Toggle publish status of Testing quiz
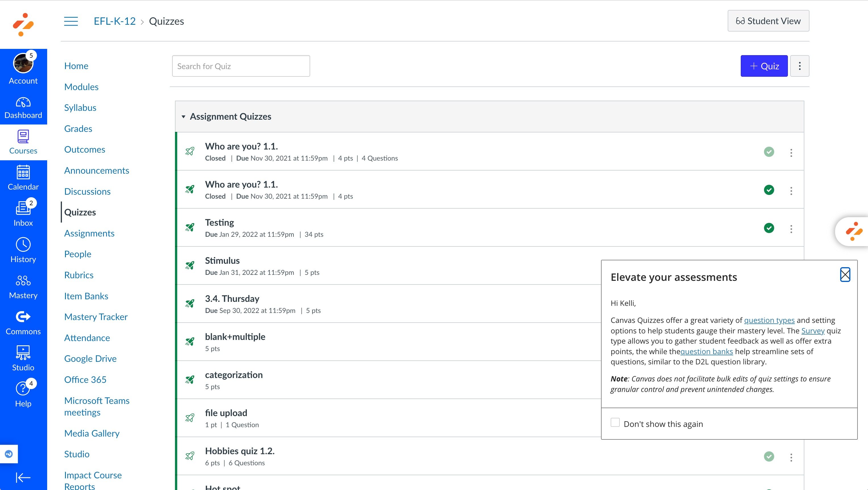 click(x=769, y=228)
